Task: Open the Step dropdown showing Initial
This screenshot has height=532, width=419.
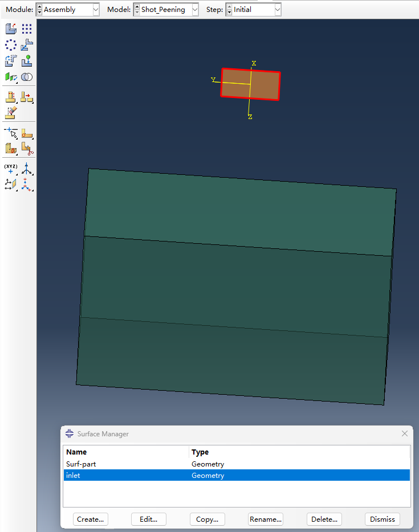Action: tap(278, 10)
